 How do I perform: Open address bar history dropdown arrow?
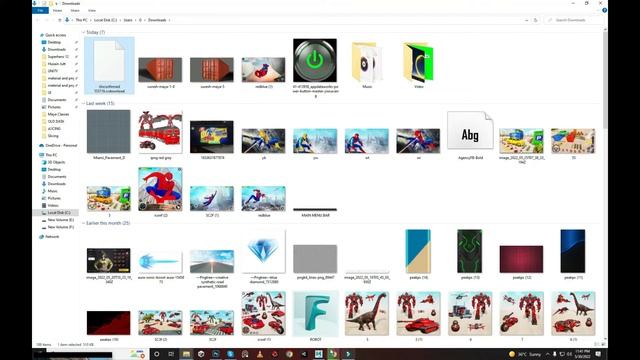tap(527, 20)
